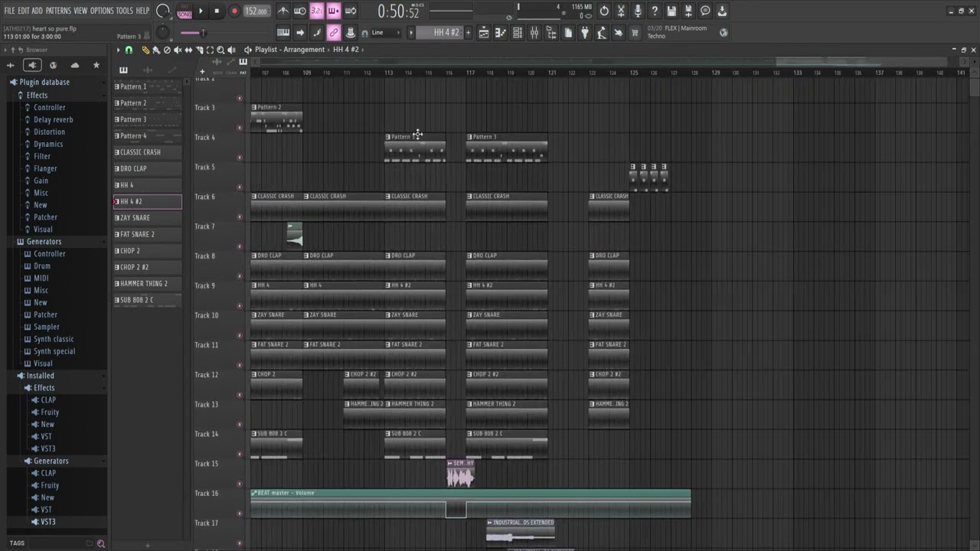Select CLASSIC CRASH in pattern picker
Viewport: 980px width, 551px height.
(147, 152)
